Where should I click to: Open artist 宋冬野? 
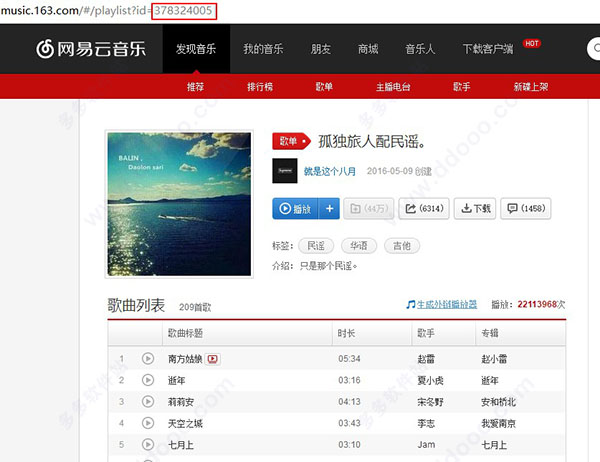430,402
